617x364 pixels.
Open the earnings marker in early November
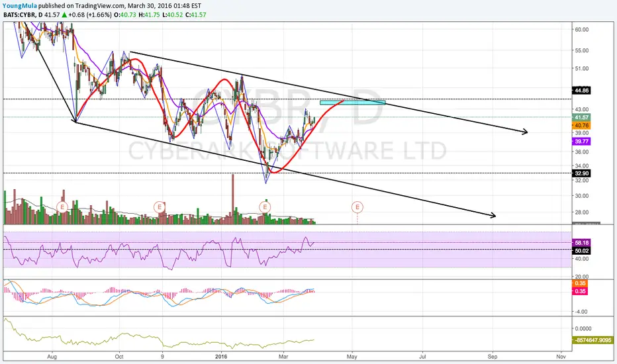160,206
